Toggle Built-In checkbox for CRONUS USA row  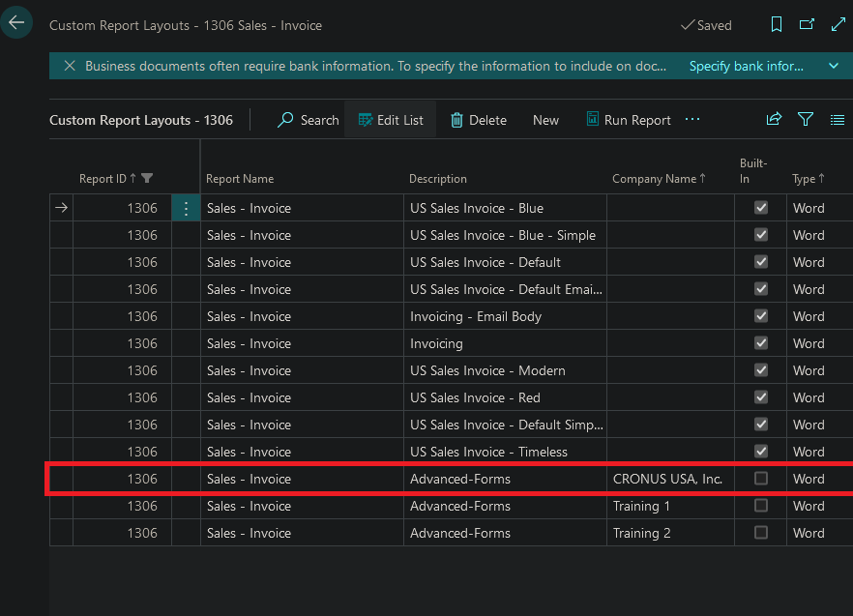click(761, 479)
